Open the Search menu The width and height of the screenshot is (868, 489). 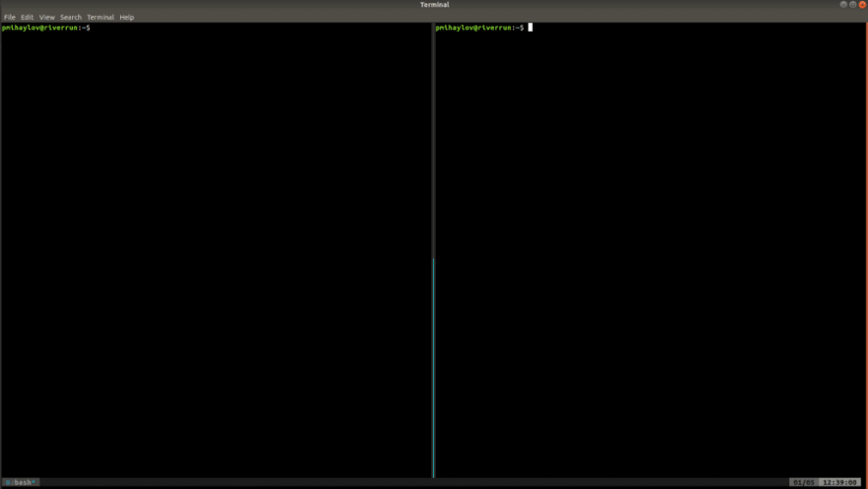coord(71,17)
